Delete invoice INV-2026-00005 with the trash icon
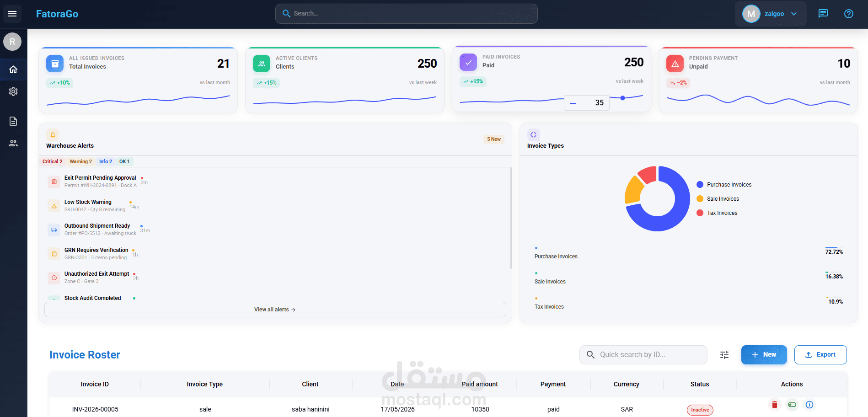The width and height of the screenshot is (868, 417). point(774,405)
